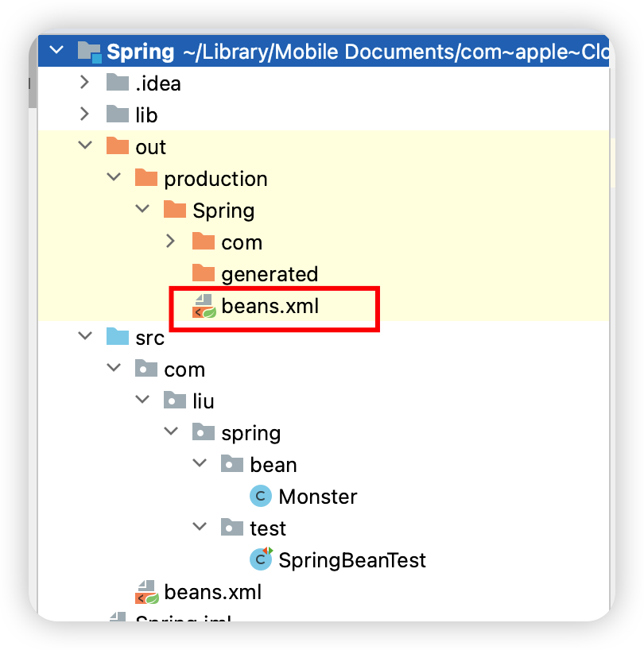Click the orange out folder icon
644x650 pixels.
[x=118, y=146]
